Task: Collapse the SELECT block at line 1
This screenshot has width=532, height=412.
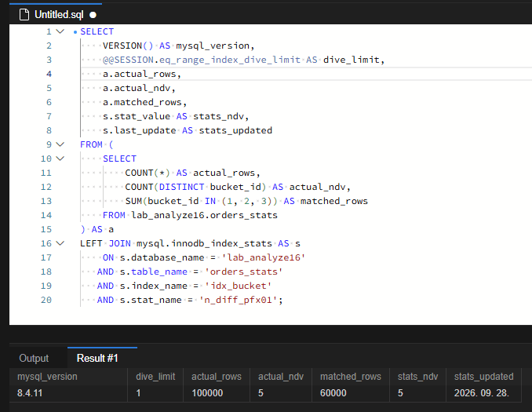Action: coord(60,31)
